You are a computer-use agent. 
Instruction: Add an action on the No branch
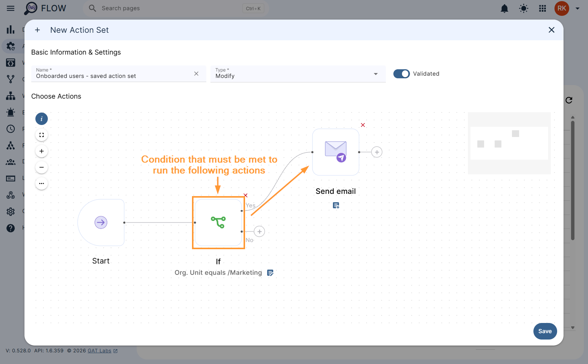tap(259, 231)
